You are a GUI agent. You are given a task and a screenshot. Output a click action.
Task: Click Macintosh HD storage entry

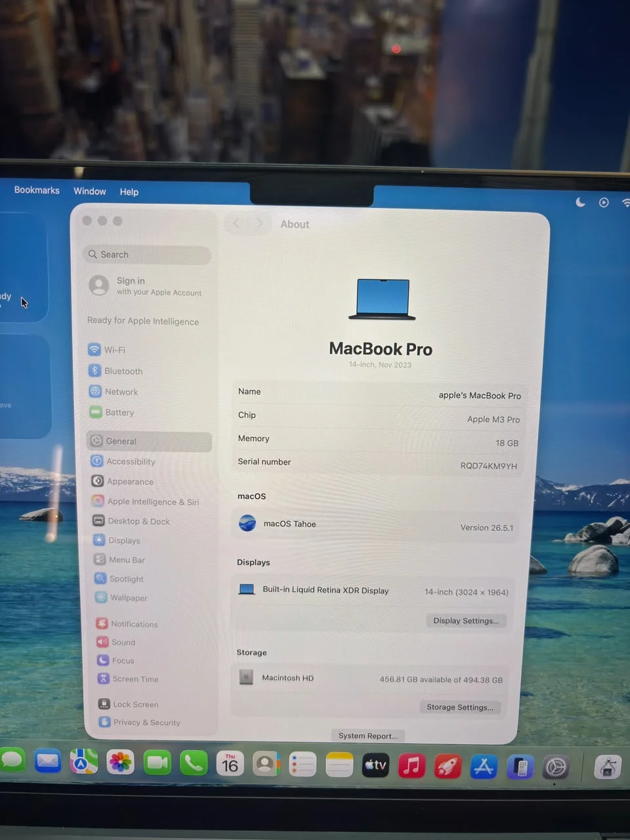287,678
